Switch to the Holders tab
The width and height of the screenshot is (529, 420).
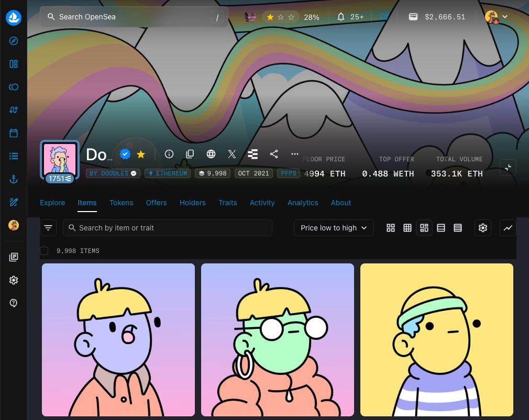pos(193,203)
